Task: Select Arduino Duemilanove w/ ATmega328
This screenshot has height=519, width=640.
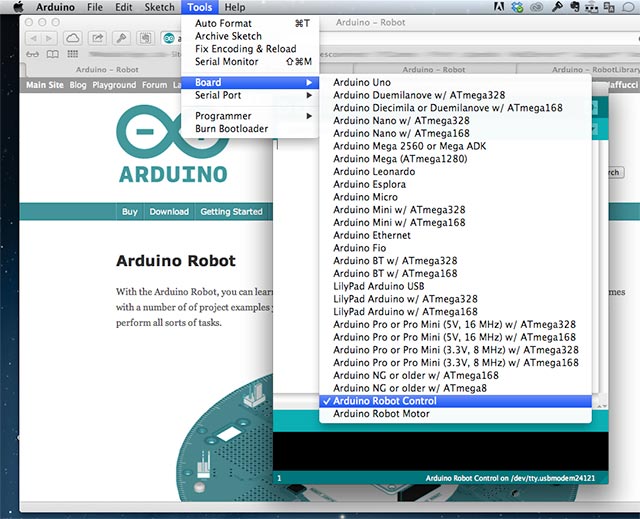Action: tap(456, 95)
